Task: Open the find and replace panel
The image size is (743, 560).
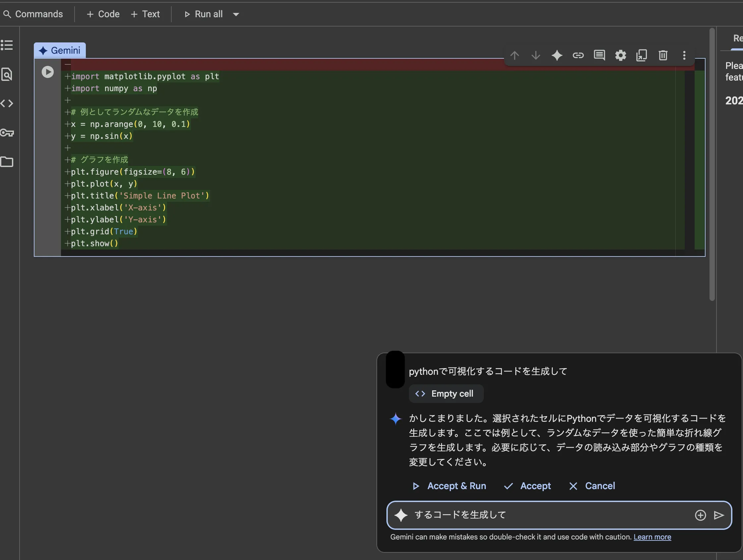Action: pyautogui.click(x=7, y=75)
